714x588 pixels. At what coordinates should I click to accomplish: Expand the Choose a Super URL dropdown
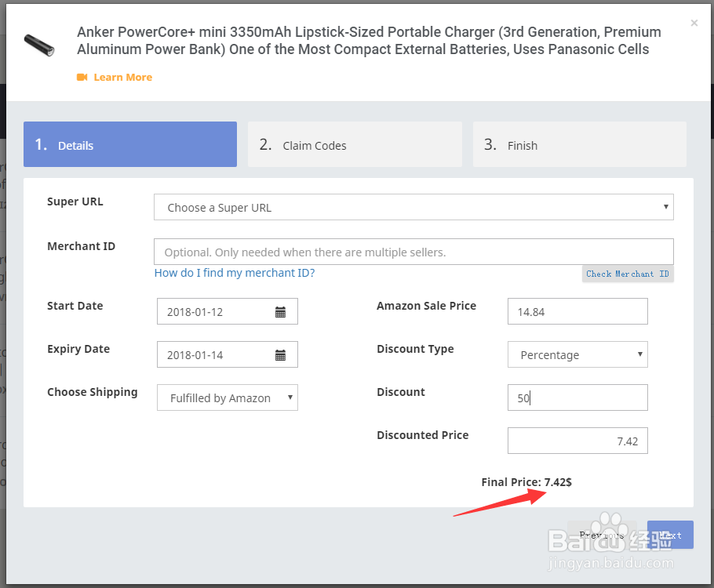413,207
